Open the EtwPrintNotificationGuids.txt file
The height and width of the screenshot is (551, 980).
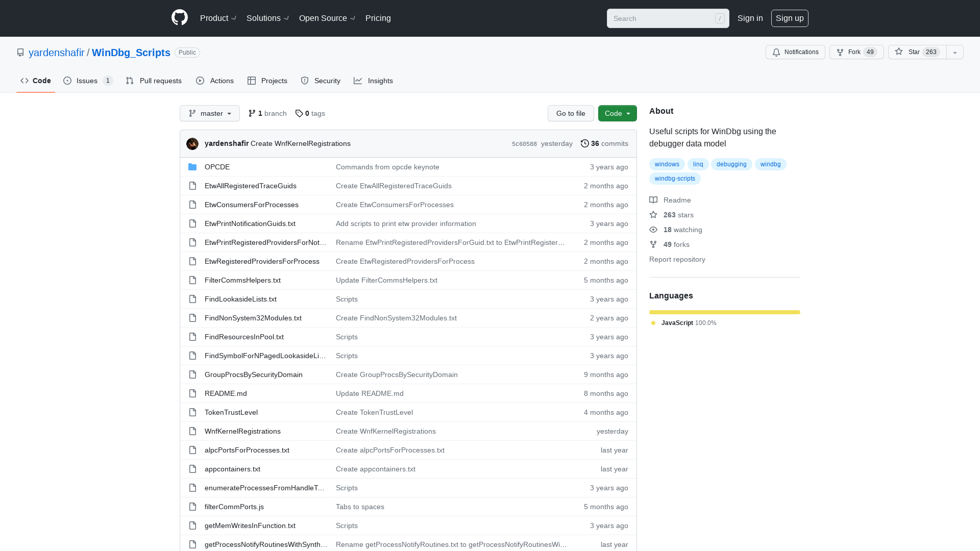250,223
